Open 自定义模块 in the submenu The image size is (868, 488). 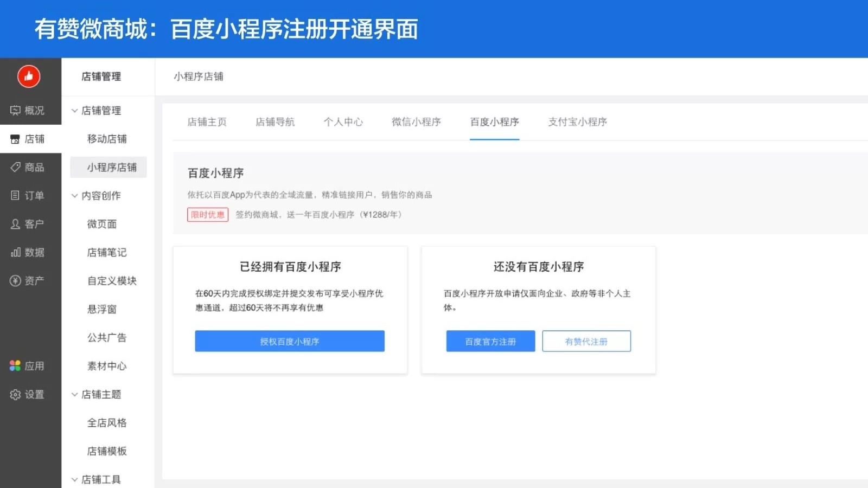tap(112, 281)
